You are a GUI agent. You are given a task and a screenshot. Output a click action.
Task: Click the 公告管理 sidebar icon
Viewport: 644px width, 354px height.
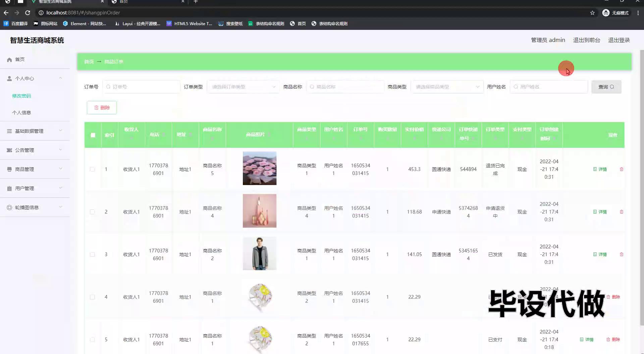9,150
